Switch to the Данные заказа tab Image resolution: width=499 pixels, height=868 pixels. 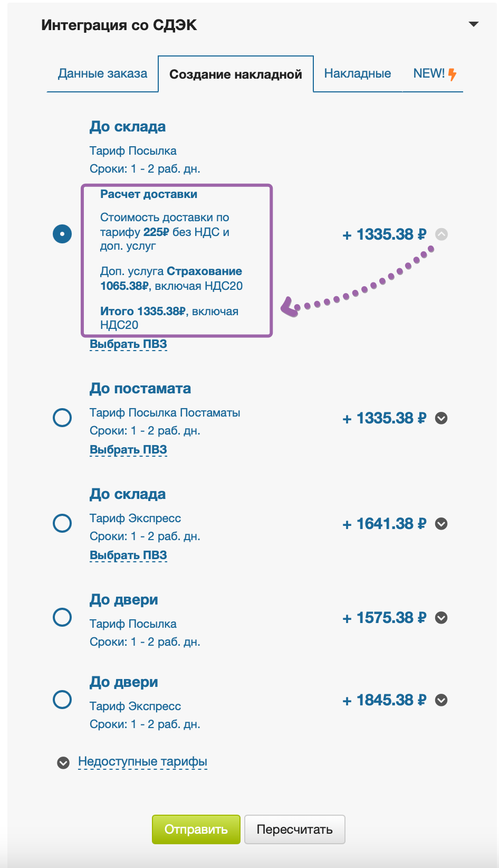102,73
